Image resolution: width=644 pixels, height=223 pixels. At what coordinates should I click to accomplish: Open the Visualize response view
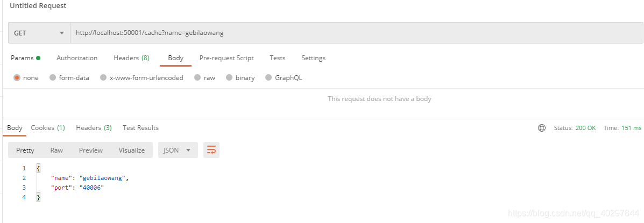[131, 150]
